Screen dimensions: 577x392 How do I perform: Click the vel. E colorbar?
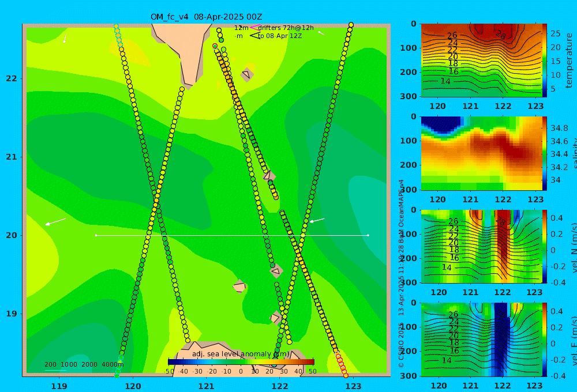pos(545,340)
